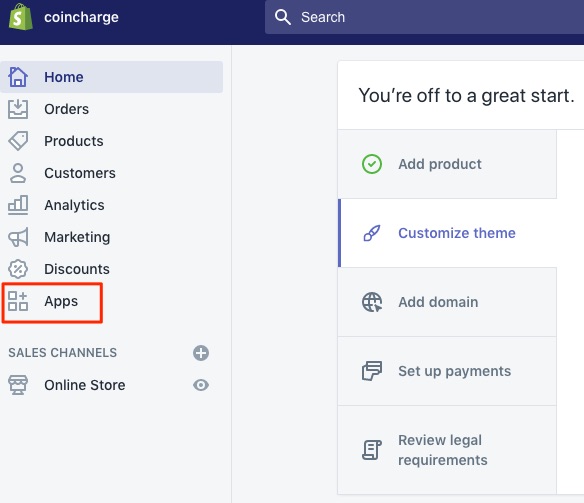Screen dimensions: 584x503
Task: Click the SALES CHANNELS heading
Action: [x=63, y=353]
